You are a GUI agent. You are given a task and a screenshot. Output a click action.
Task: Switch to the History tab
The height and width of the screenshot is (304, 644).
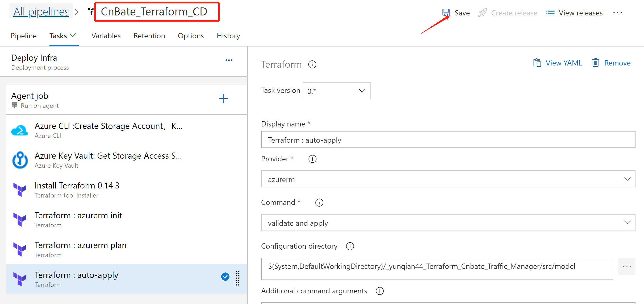(228, 36)
